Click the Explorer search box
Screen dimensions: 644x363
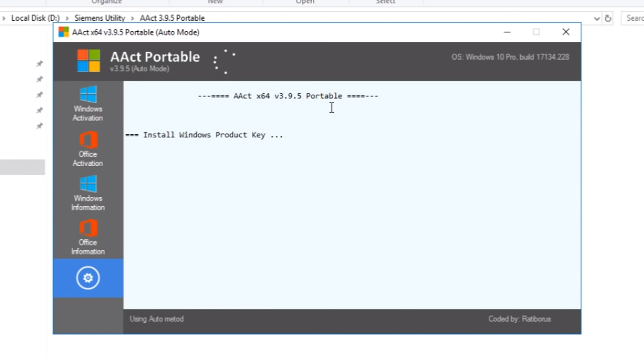click(633, 18)
